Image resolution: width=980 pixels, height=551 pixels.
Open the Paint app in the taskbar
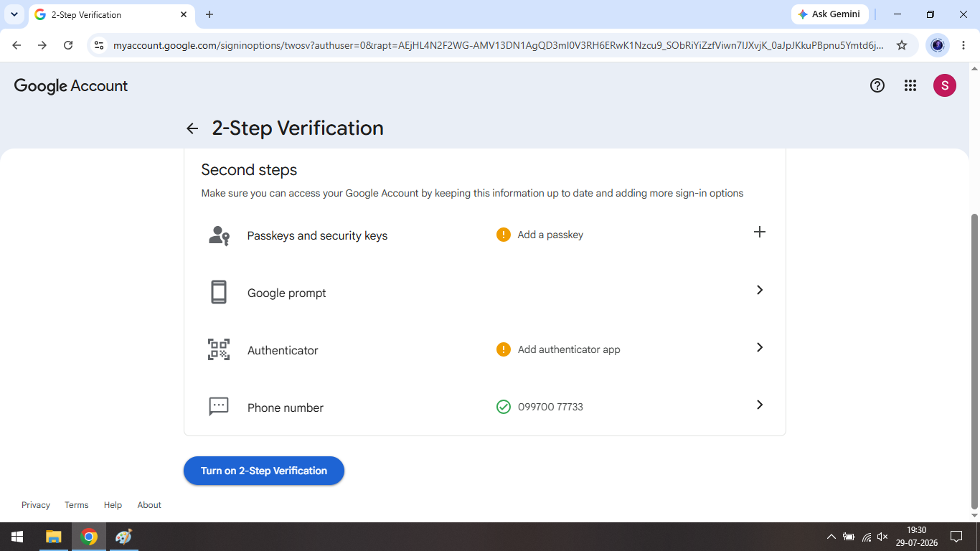click(x=123, y=537)
